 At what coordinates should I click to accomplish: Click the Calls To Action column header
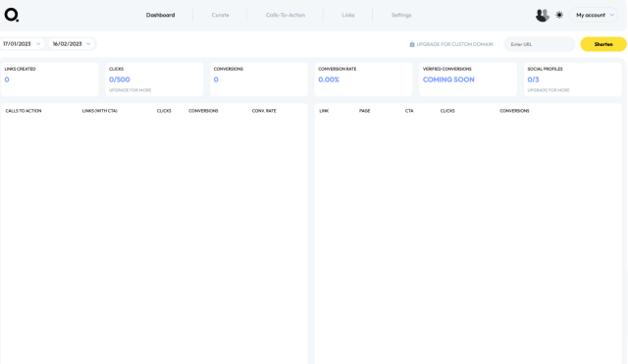24,111
